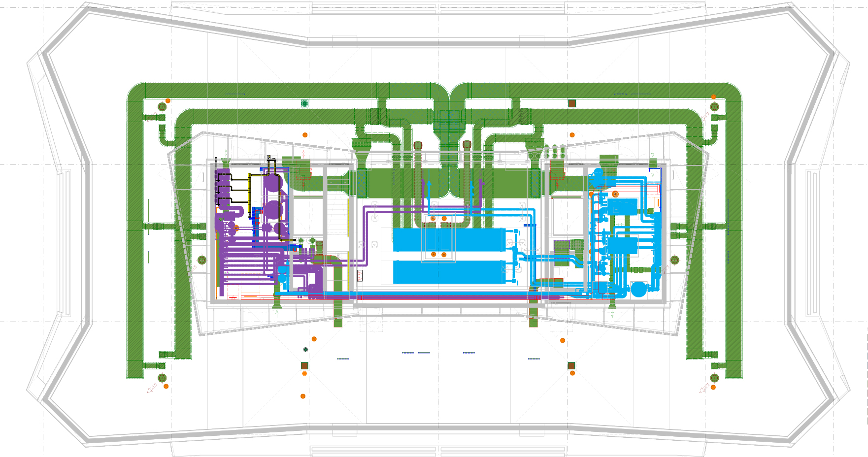Click the green circular symbol in top-right corner
The image size is (868, 457).
714,106
